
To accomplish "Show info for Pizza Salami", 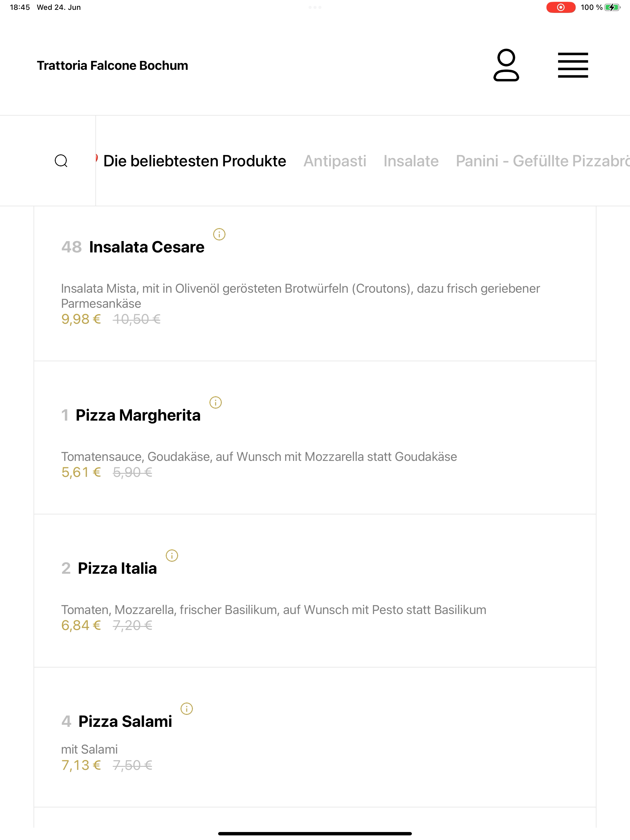I will (x=186, y=709).
